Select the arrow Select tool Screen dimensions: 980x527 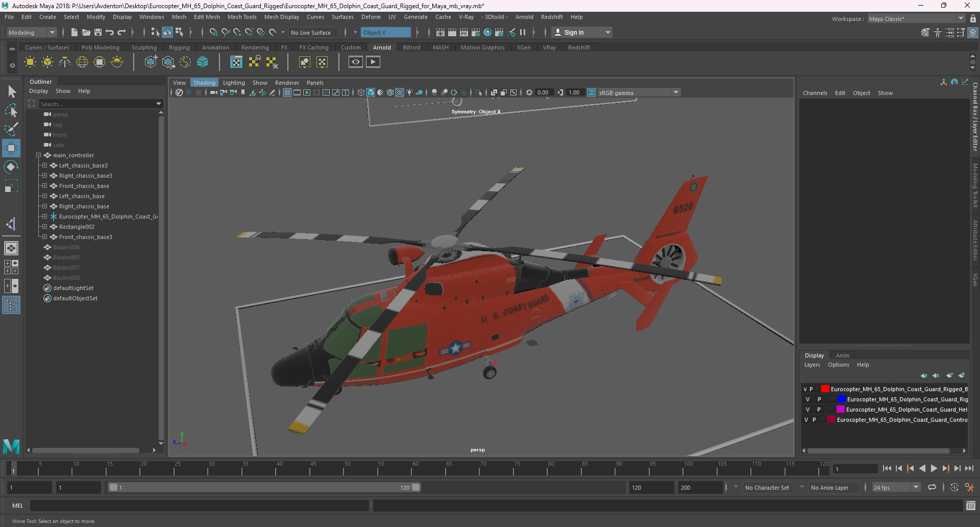click(x=12, y=91)
